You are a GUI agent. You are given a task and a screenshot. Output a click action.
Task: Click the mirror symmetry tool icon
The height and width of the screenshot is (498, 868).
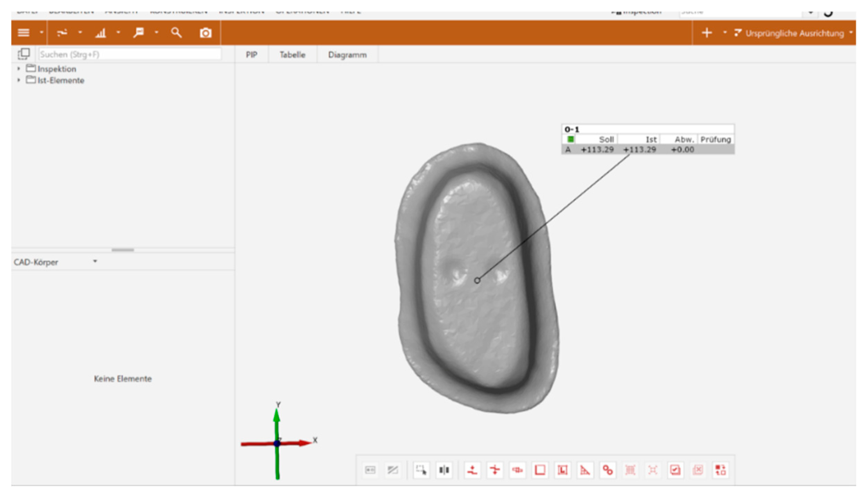444,470
